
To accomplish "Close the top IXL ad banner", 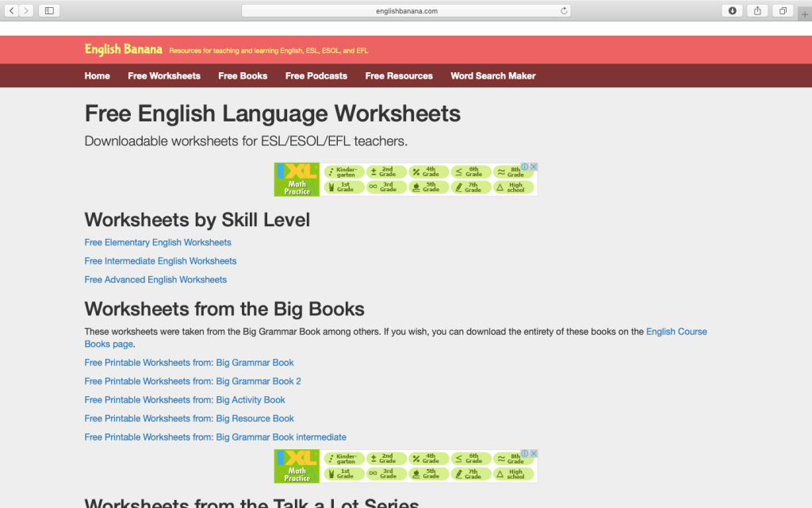I will click(x=534, y=167).
